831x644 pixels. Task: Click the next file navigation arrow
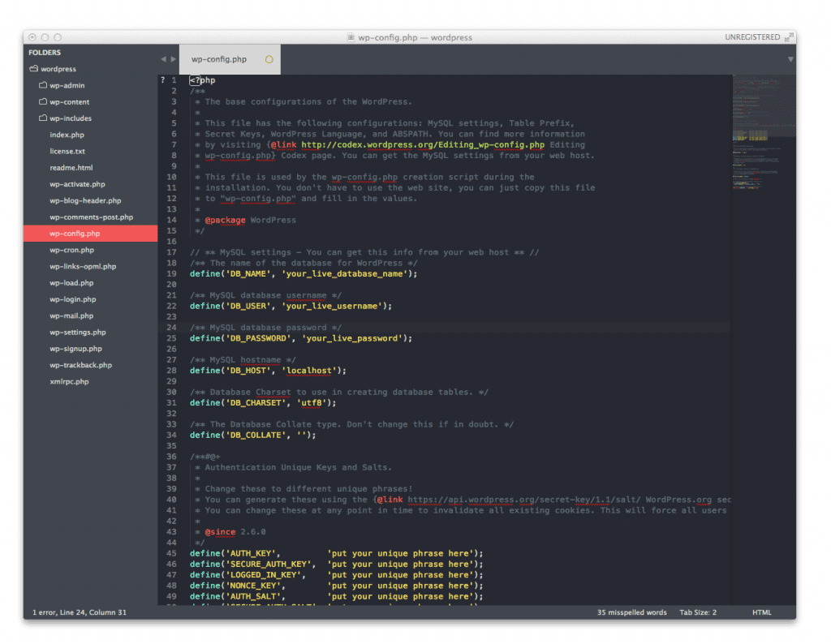click(173, 58)
